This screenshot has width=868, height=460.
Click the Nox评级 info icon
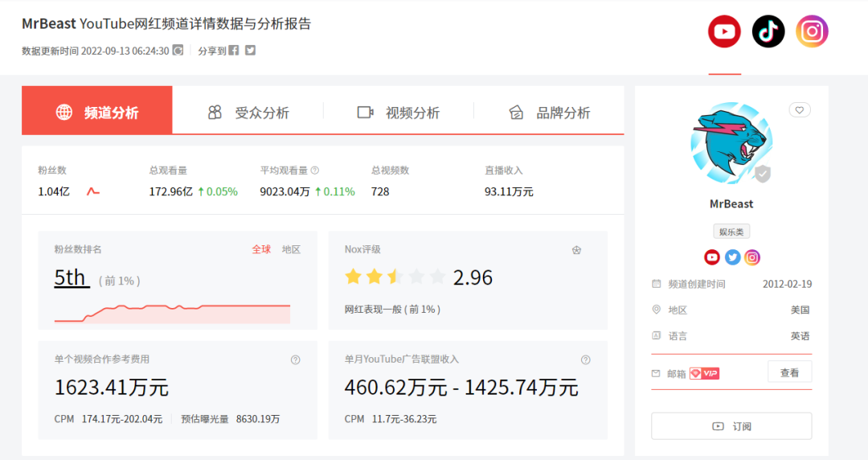pyautogui.click(x=576, y=250)
